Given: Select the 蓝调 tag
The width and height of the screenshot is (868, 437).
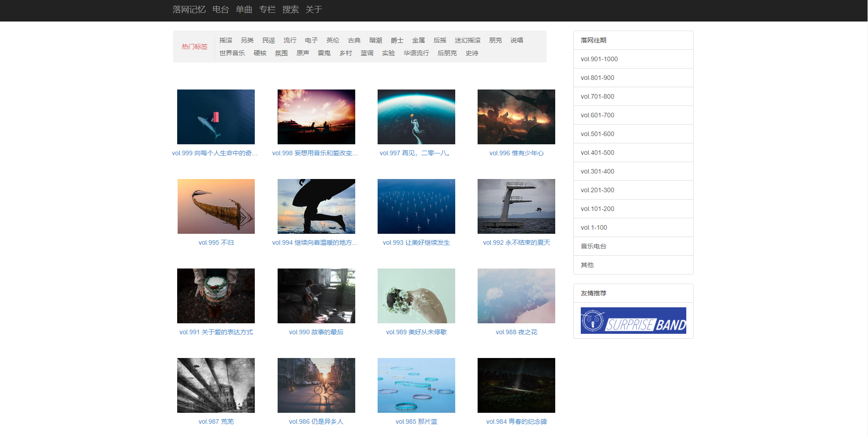Looking at the screenshot, I should pos(367,53).
